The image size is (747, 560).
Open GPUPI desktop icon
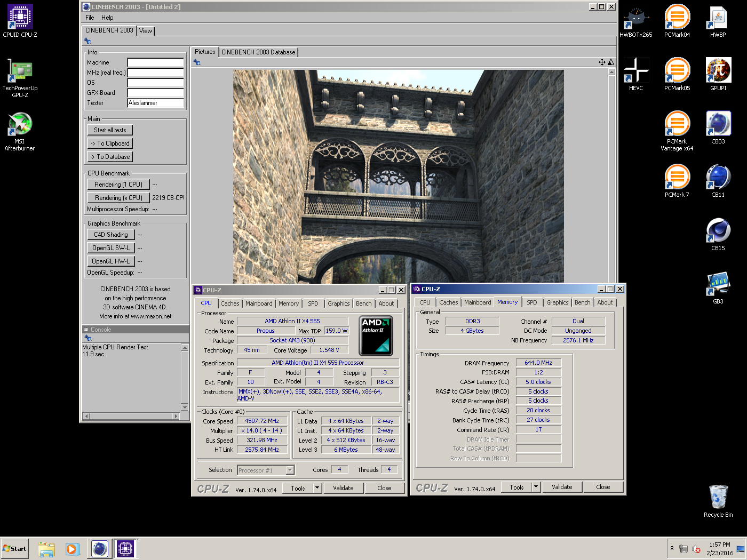click(718, 75)
